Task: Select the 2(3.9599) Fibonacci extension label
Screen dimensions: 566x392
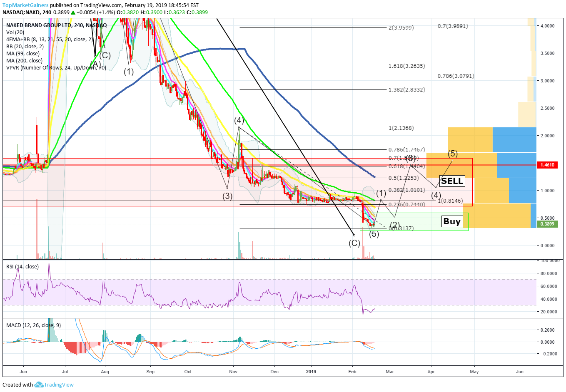Action: pyautogui.click(x=401, y=28)
